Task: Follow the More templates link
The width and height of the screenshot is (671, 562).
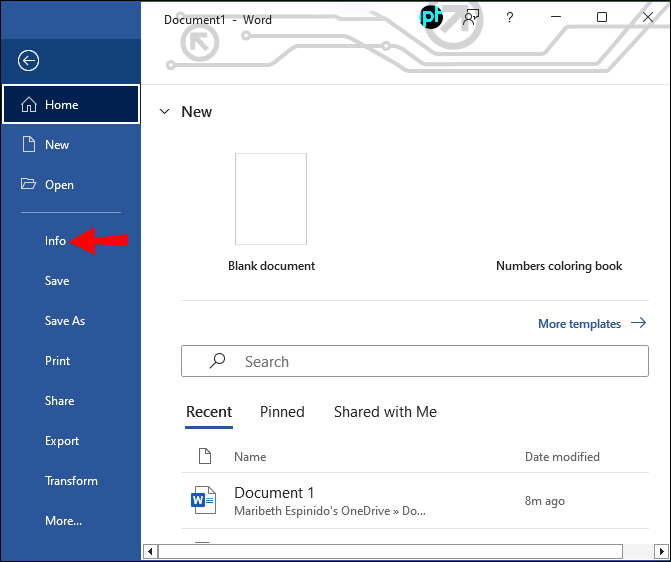Action: tap(591, 324)
